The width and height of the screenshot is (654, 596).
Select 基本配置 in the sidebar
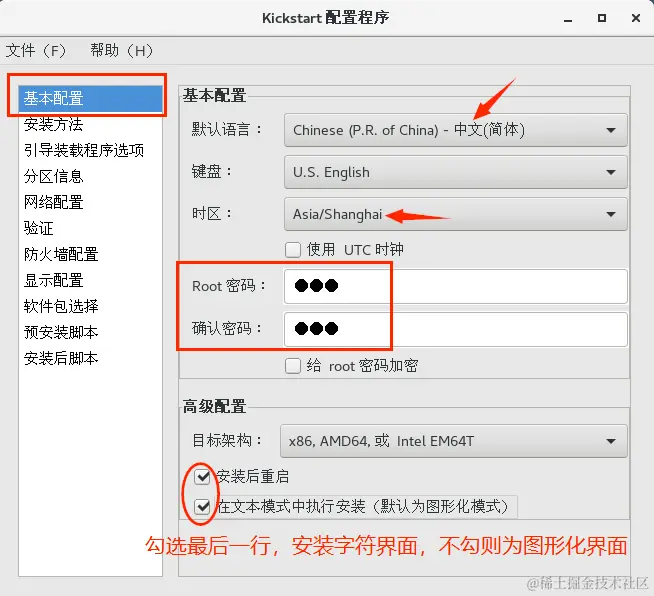click(x=91, y=98)
